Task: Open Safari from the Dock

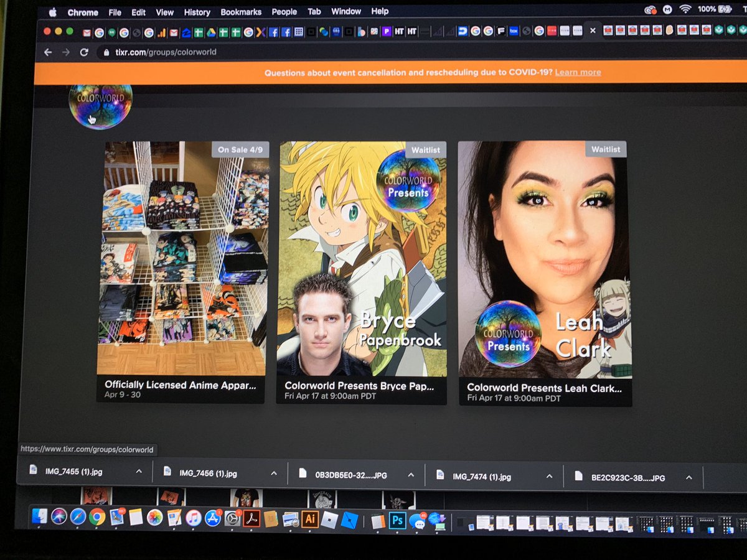Action: [78, 517]
